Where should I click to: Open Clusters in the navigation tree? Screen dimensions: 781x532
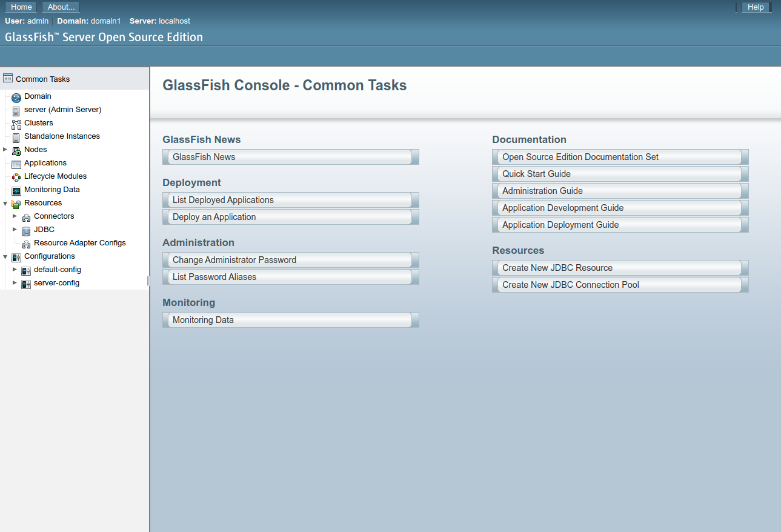(x=38, y=122)
